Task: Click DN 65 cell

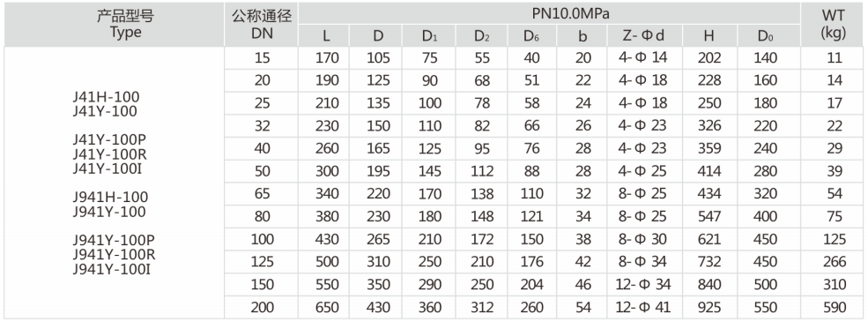Action: pos(263,194)
